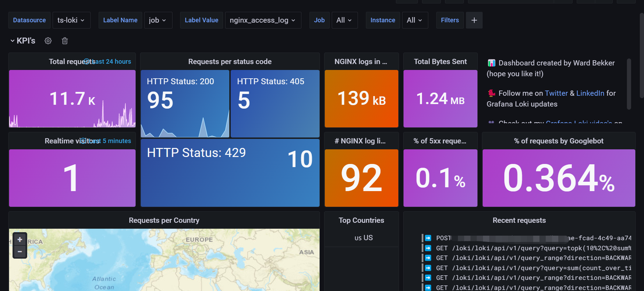Zoom in on the country map
Viewport: 644px width, 291px height.
click(20, 239)
